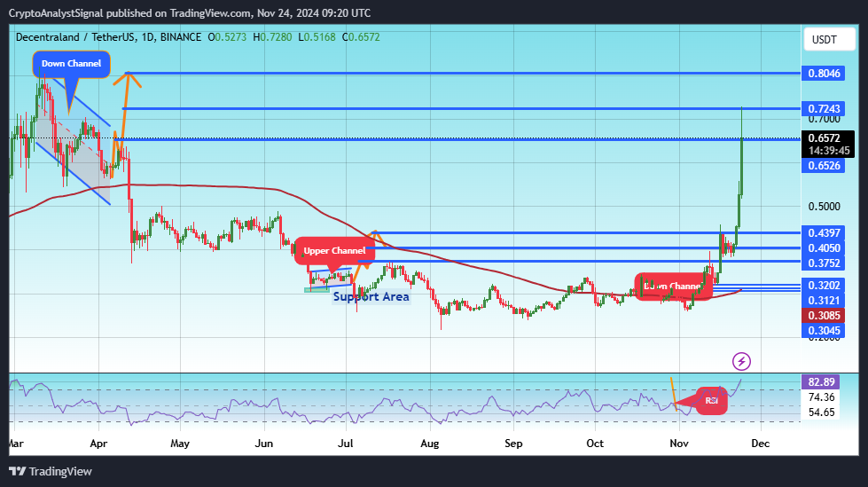Click the Support Area text annotation
The image size is (868, 487).
click(371, 297)
